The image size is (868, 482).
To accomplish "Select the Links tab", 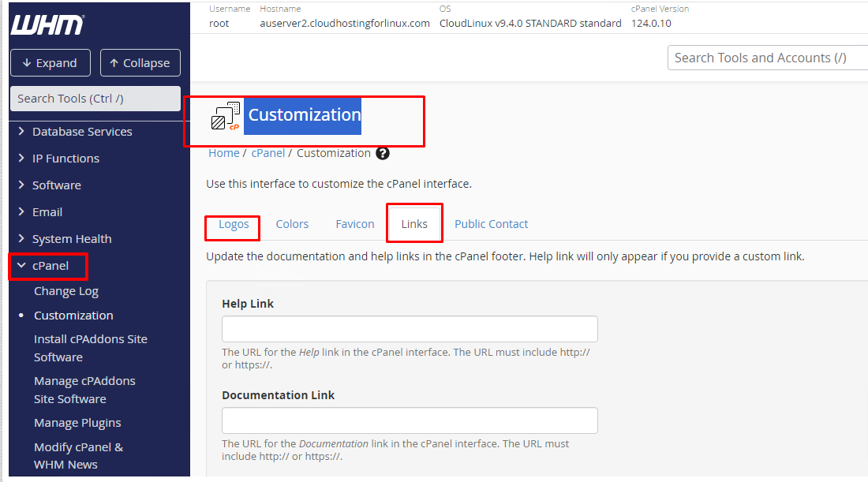I will (x=414, y=224).
